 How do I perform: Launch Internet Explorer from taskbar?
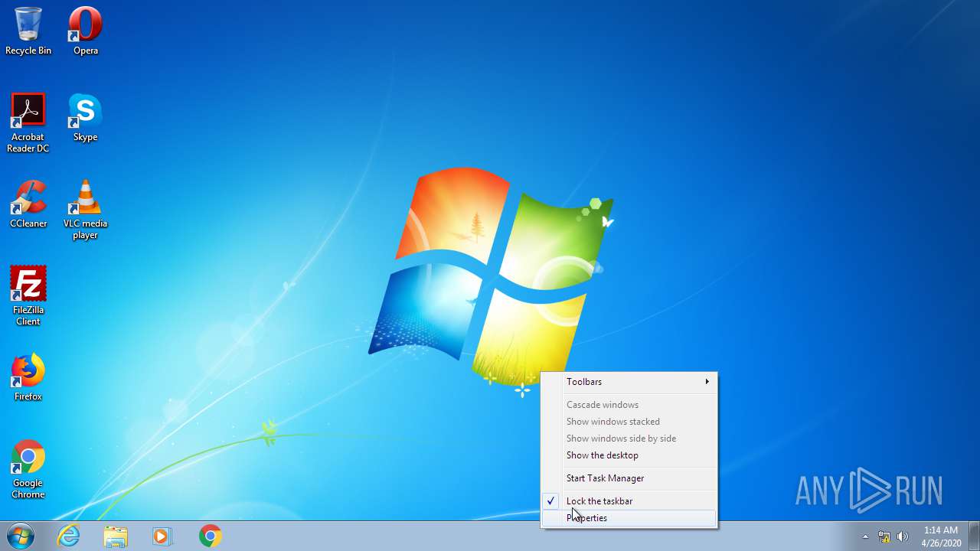tap(69, 536)
